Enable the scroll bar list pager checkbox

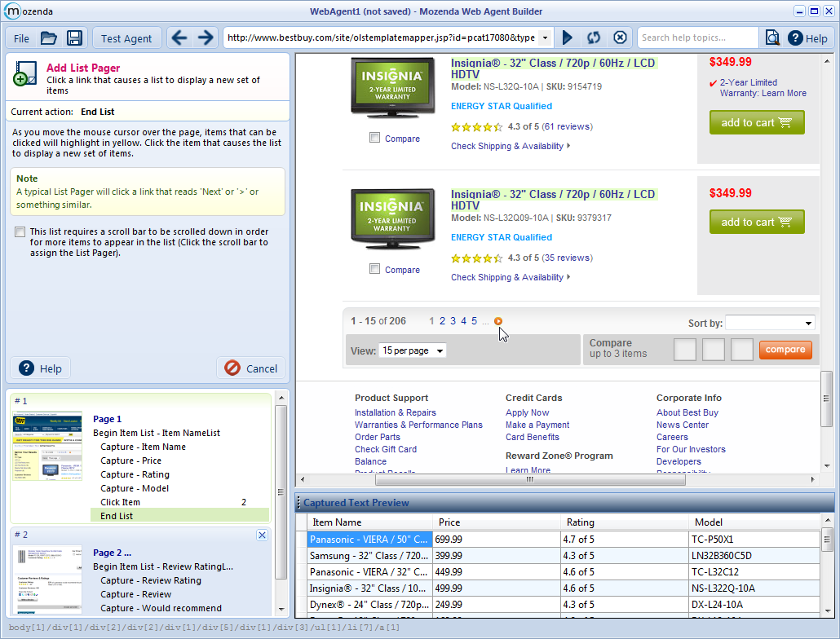point(20,231)
